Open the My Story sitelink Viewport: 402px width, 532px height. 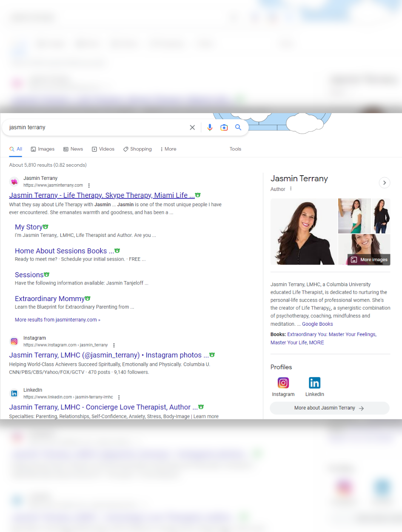(x=29, y=227)
